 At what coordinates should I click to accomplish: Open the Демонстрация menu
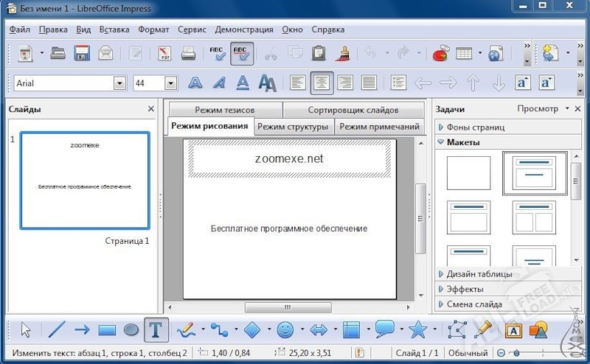[243, 30]
